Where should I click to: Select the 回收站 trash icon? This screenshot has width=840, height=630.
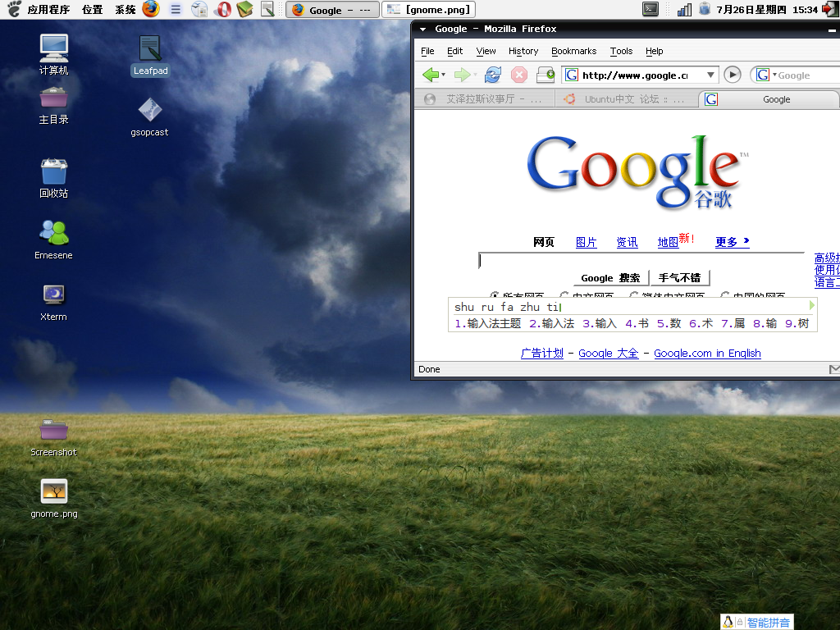[53, 178]
